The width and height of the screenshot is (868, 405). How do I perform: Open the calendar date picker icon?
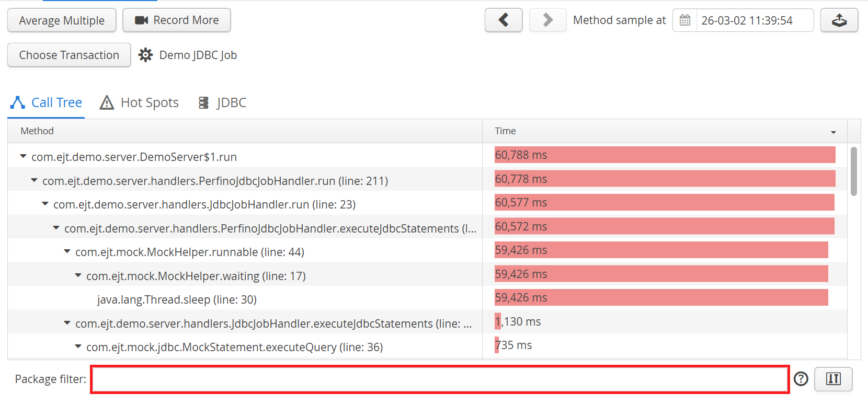click(x=684, y=20)
